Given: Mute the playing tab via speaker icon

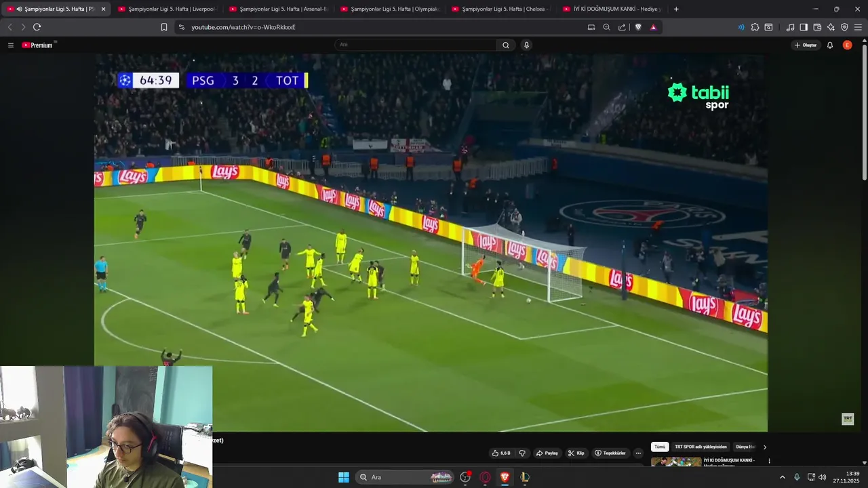Looking at the screenshot, I should click(19, 9).
